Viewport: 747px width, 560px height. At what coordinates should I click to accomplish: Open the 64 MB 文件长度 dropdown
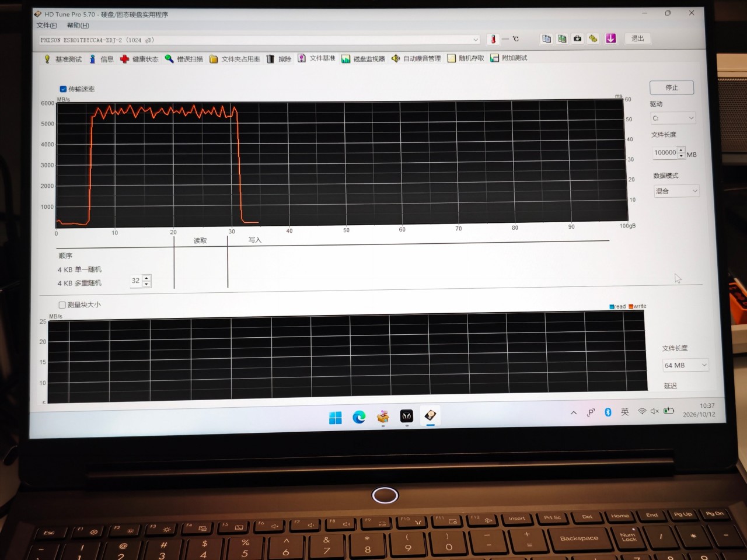(x=685, y=365)
